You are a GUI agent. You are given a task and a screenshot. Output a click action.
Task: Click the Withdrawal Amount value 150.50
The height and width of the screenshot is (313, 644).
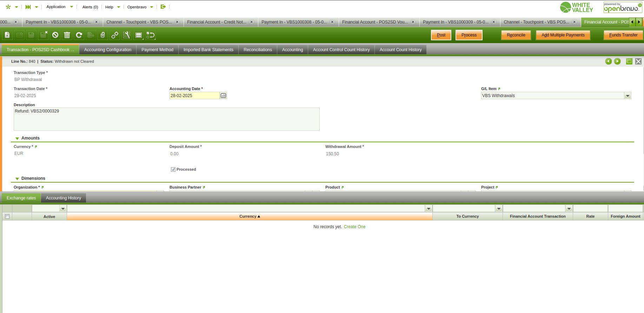332,154
